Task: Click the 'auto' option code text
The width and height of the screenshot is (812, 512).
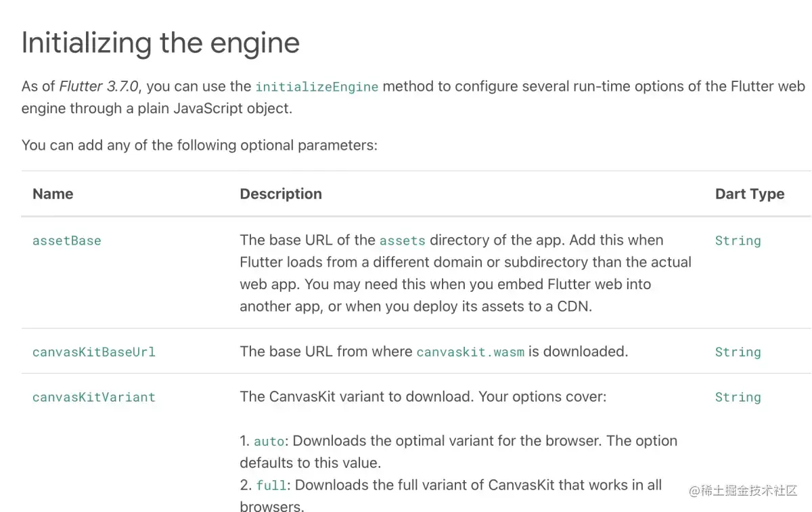Action: (269, 442)
